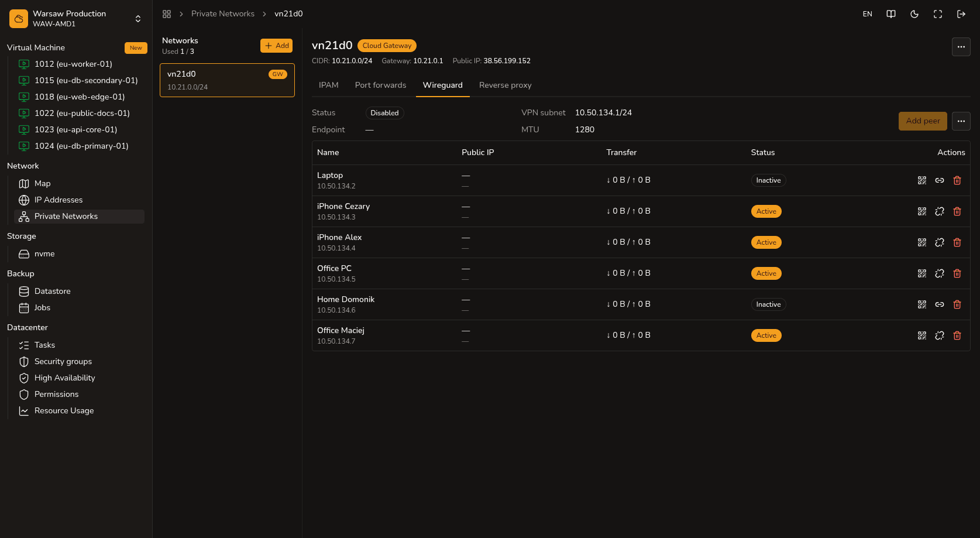Screen dimensions: 980x538
Task: Show QR code for Office PC
Action: (922, 273)
